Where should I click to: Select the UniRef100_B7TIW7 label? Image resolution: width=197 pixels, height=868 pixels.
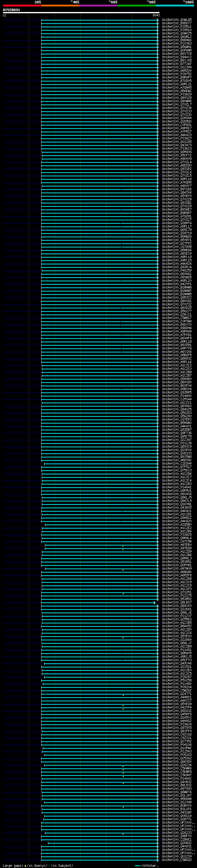pyautogui.click(x=177, y=64)
